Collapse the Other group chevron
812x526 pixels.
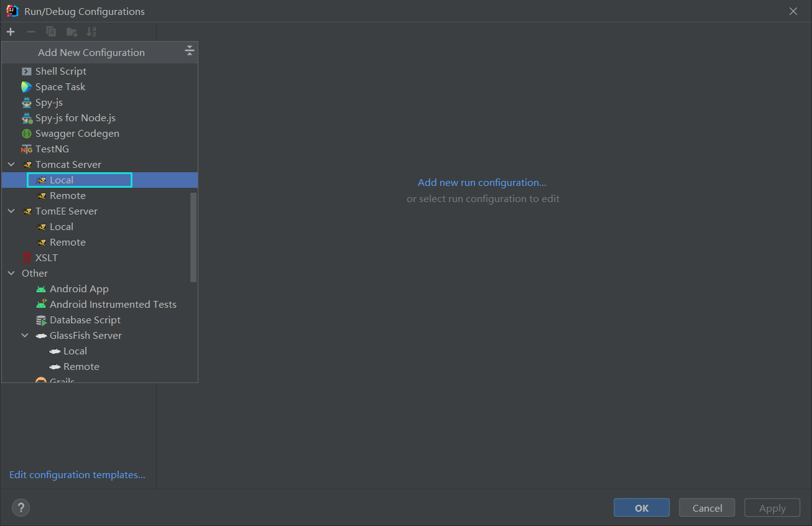(x=11, y=274)
